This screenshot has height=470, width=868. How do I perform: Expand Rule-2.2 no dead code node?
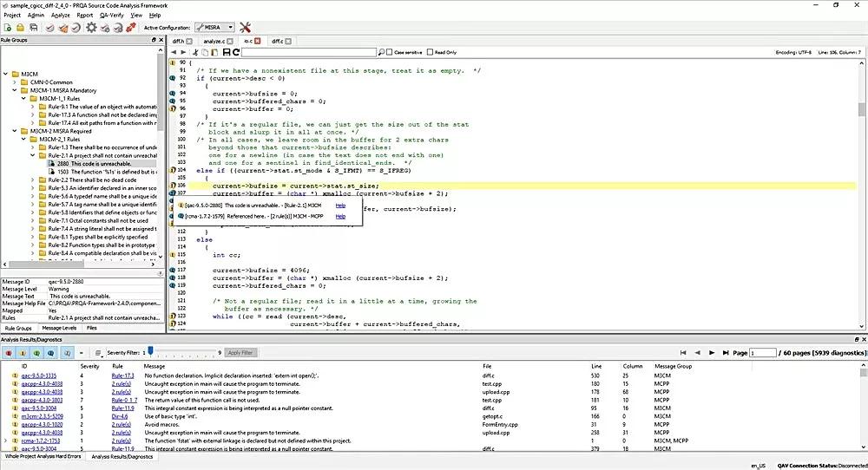33,180
